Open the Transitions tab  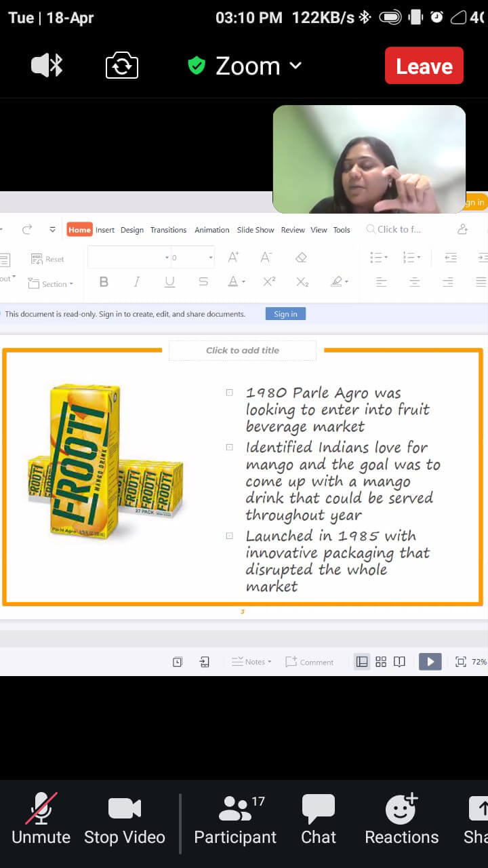click(169, 230)
